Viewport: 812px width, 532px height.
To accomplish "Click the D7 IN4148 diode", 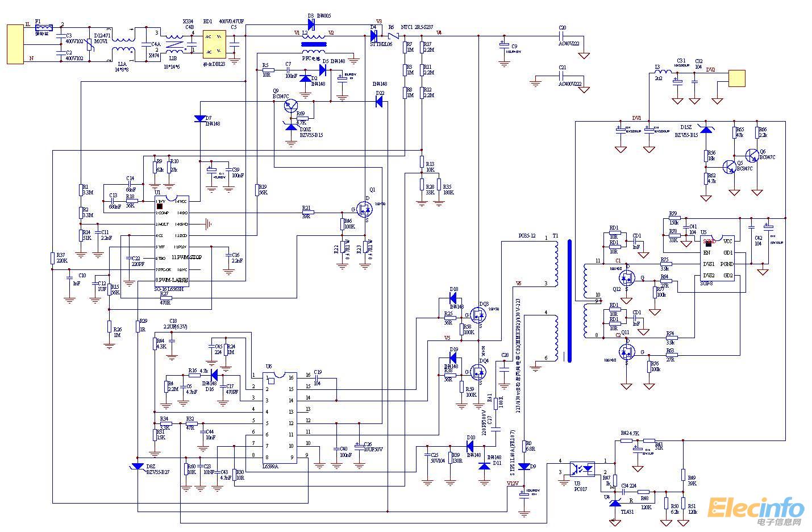I will (200, 119).
